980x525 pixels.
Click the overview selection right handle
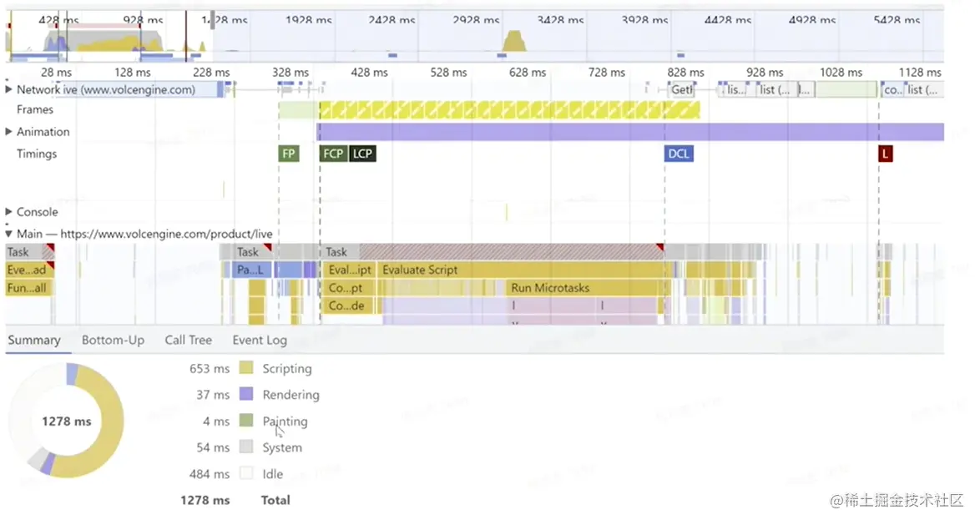tap(213, 20)
